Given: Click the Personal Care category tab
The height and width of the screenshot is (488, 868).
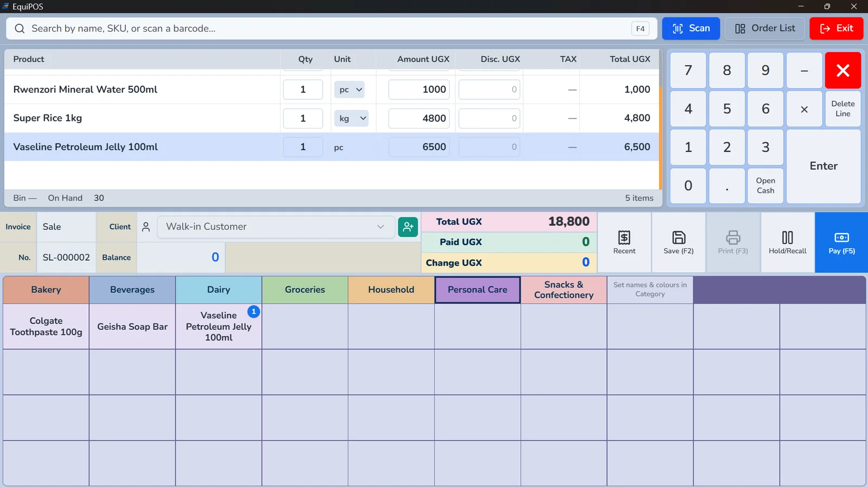Looking at the screenshot, I should [x=477, y=290].
